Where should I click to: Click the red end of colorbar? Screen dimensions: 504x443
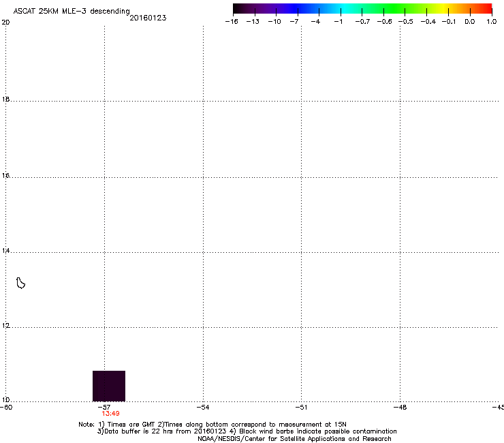[x=486, y=9]
